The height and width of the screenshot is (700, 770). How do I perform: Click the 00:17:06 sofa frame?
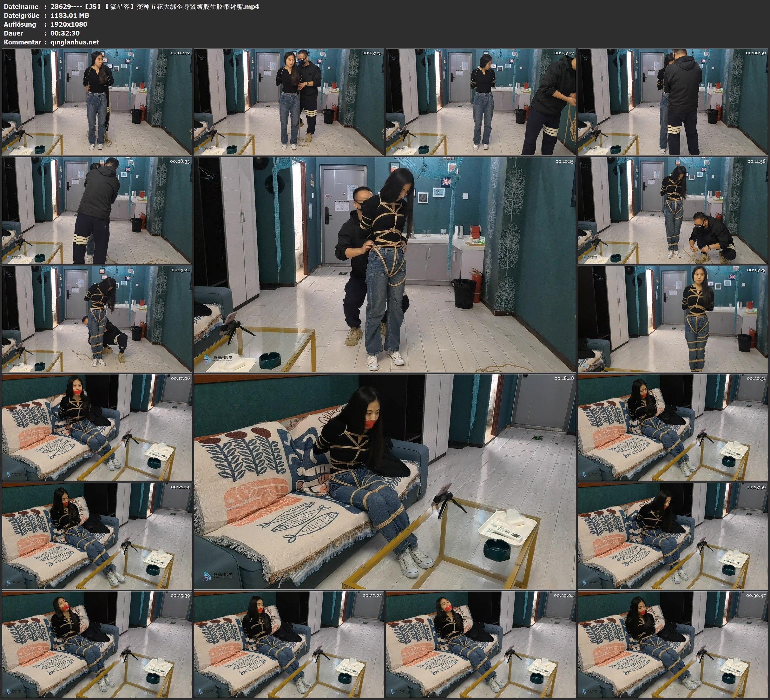pyautogui.click(x=97, y=427)
